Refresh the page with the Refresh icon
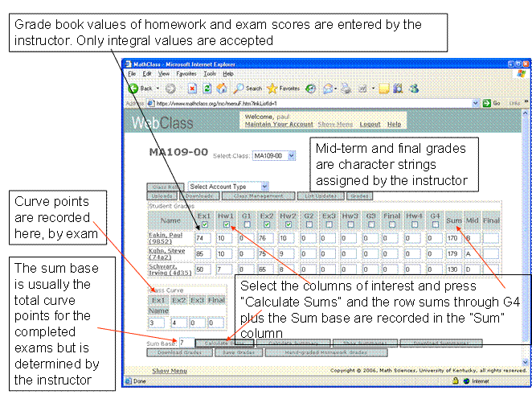This screenshot has width=532, height=399. (207, 88)
